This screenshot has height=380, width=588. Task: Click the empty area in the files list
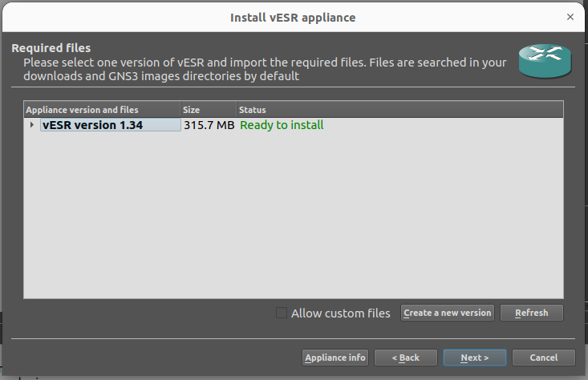pyautogui.click(x=293, y=216)
